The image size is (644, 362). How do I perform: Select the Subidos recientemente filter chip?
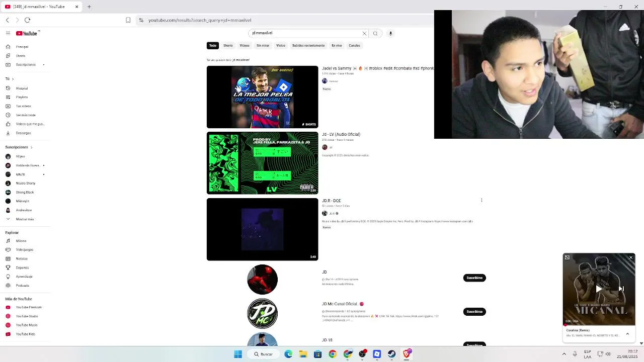point(308,46)
